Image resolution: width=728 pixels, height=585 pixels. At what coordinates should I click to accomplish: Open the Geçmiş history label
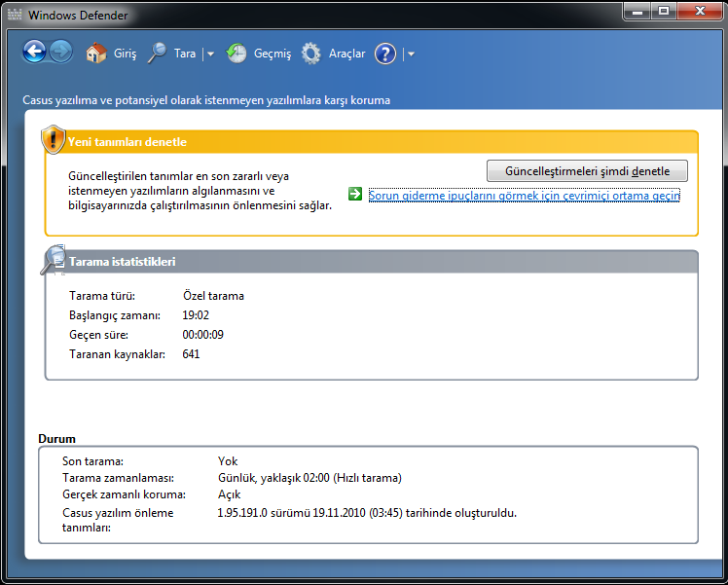273,54
